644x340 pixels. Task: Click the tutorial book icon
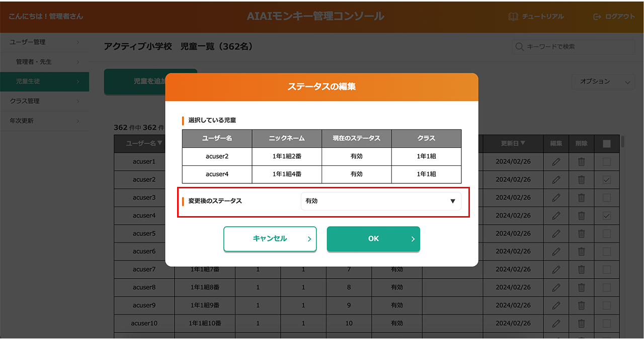513,17
